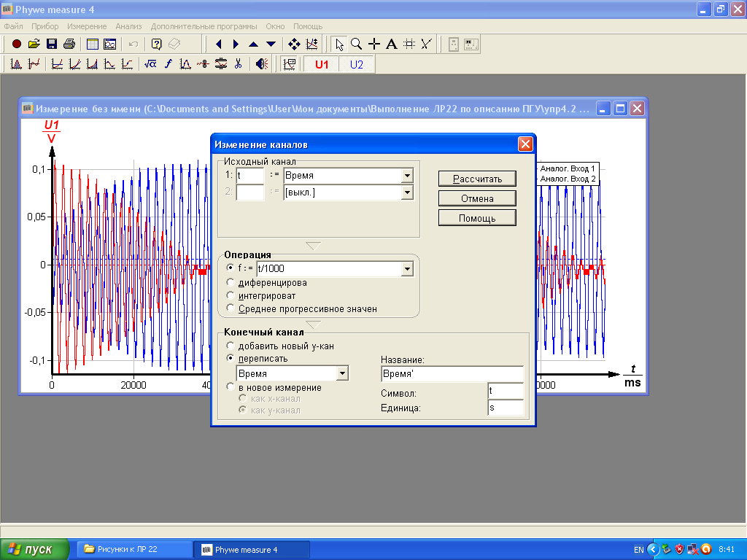
Task: Open a measurement file with the folder icon
Action: (x=34, y=44)
